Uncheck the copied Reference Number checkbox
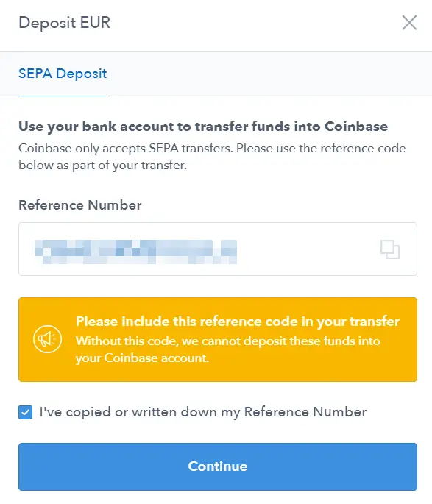 tap(26, 412)
